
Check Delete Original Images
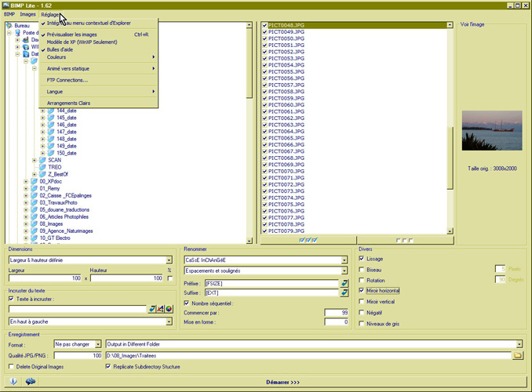[x=12, y=366]
